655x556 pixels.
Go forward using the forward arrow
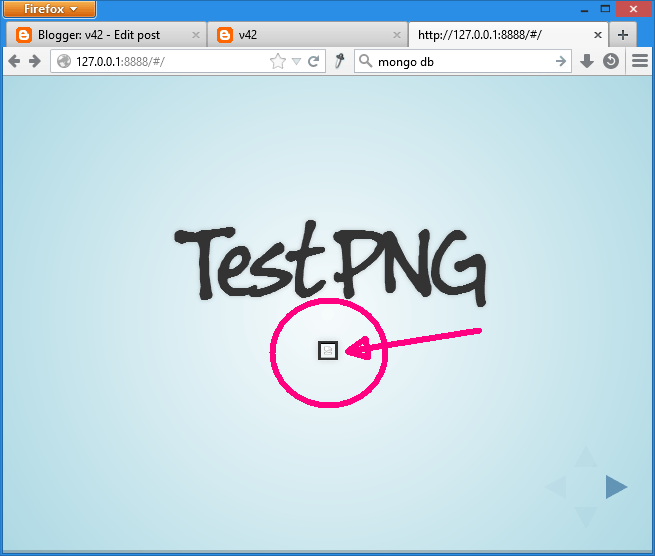[35, 62]
